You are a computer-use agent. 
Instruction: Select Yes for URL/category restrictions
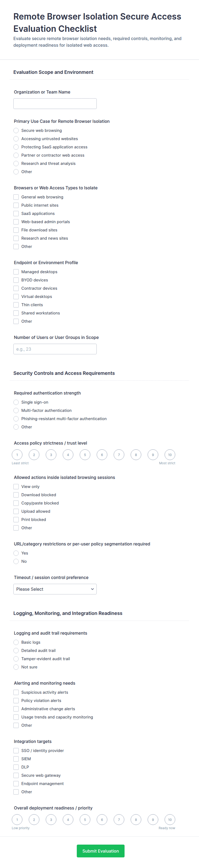coord(16,553)
